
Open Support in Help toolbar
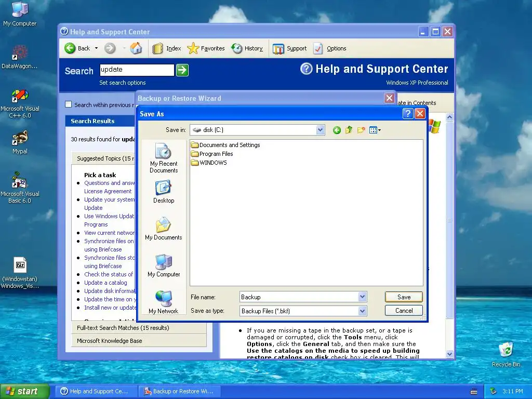[289, 48]
